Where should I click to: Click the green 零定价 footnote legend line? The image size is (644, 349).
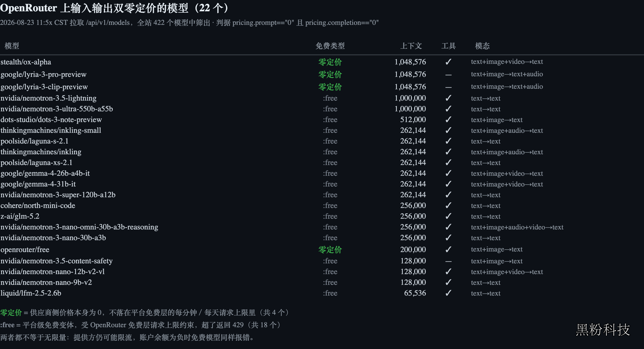145,313
